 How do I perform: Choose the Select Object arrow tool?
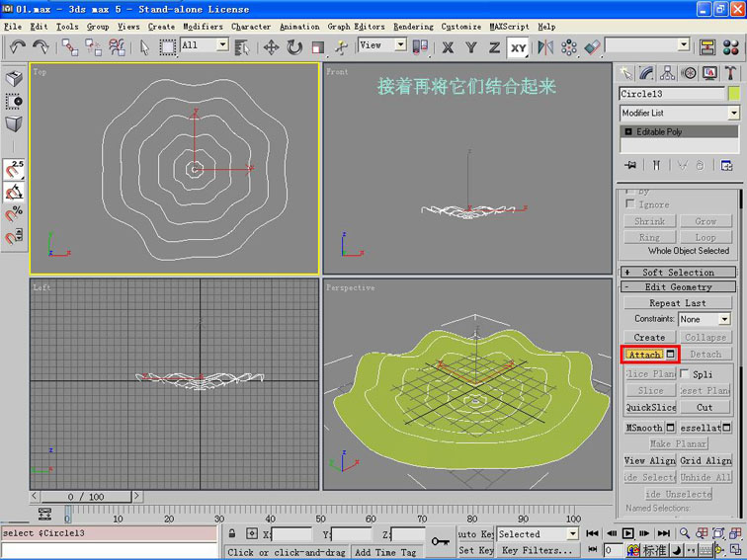tap(145, 47)
